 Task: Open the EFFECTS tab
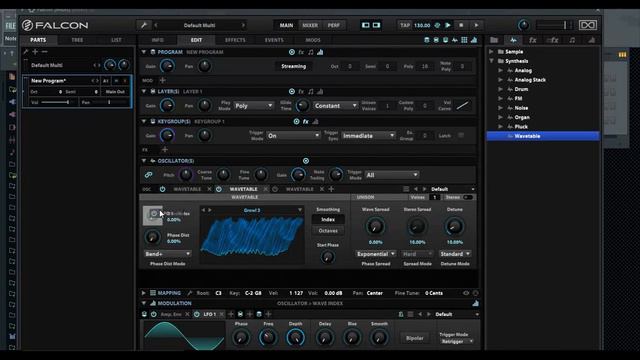point(235,40)
